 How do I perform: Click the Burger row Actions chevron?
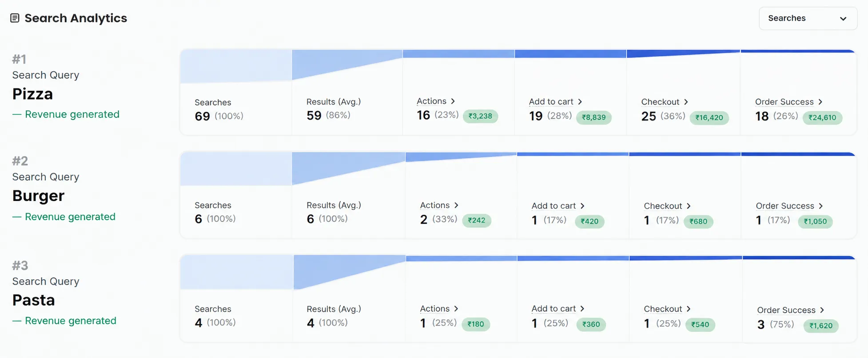456,205
